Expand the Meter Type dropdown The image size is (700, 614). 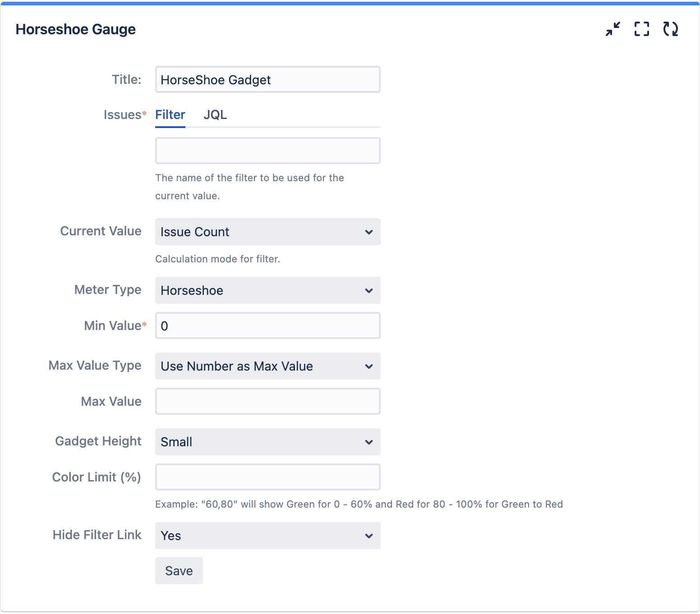[x=267, y=291]
